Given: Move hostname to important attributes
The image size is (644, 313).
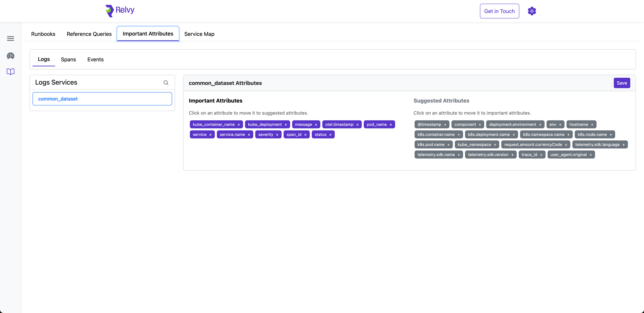Looking at the screenshot, I should (581, 124).
